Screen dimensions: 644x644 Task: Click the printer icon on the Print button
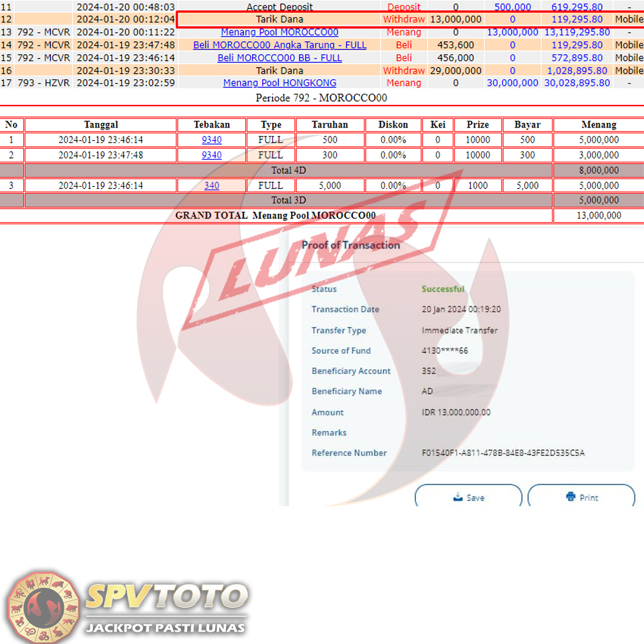click(x=571, y=497)
